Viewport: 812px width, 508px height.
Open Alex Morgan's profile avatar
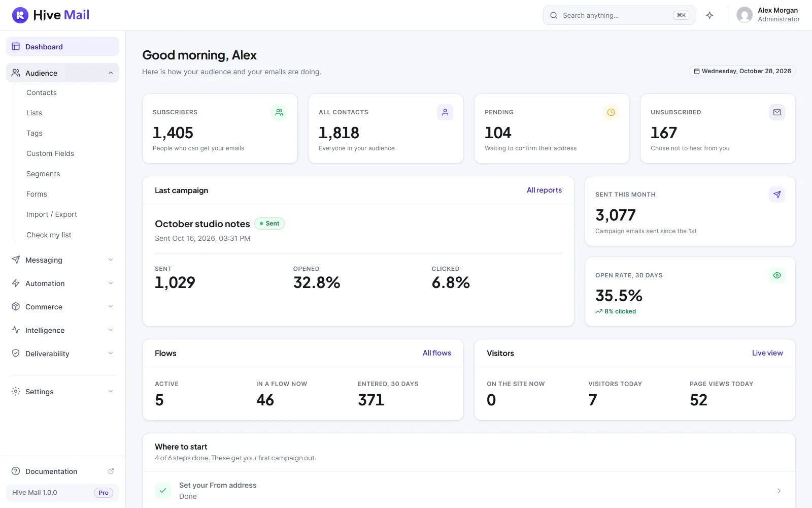(745, 15)
